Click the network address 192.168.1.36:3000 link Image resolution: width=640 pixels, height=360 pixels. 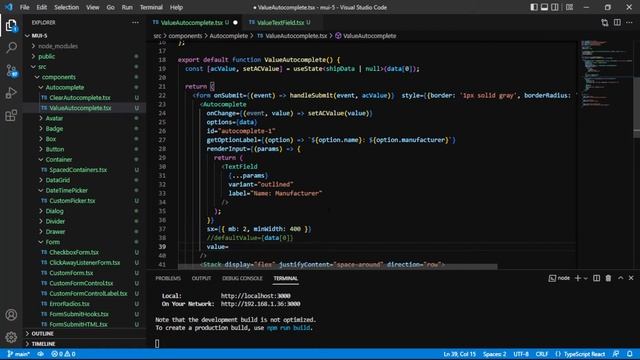[260, 304]
